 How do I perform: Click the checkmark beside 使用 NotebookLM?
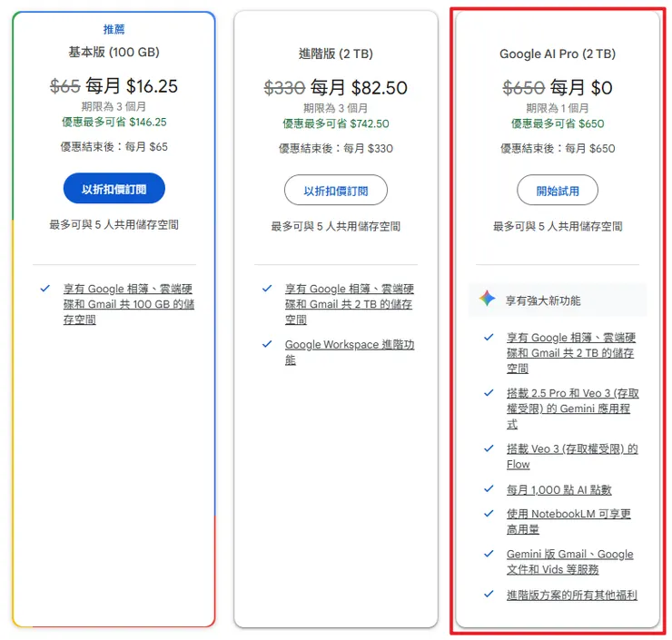pyautogui.click(x=489, y=513)
